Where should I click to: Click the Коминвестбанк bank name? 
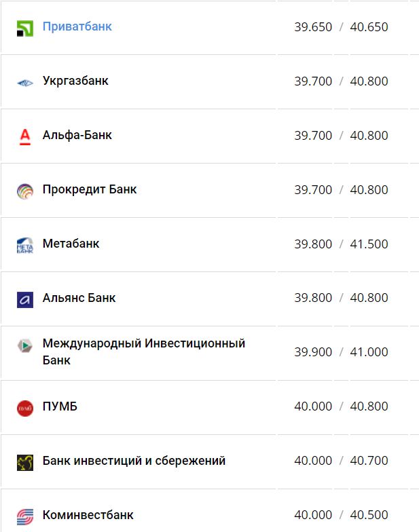click(88, 514)
